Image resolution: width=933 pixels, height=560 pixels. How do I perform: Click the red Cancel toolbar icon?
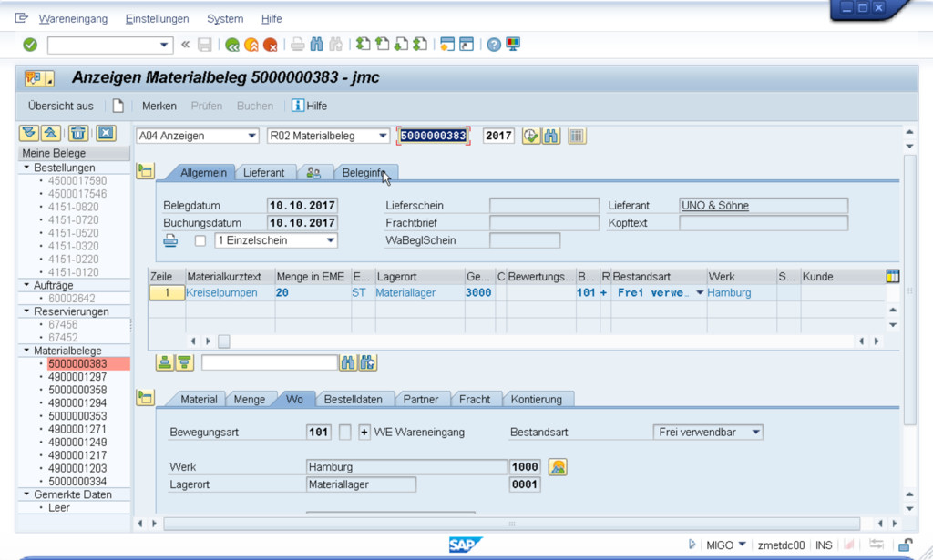[270, 45]
